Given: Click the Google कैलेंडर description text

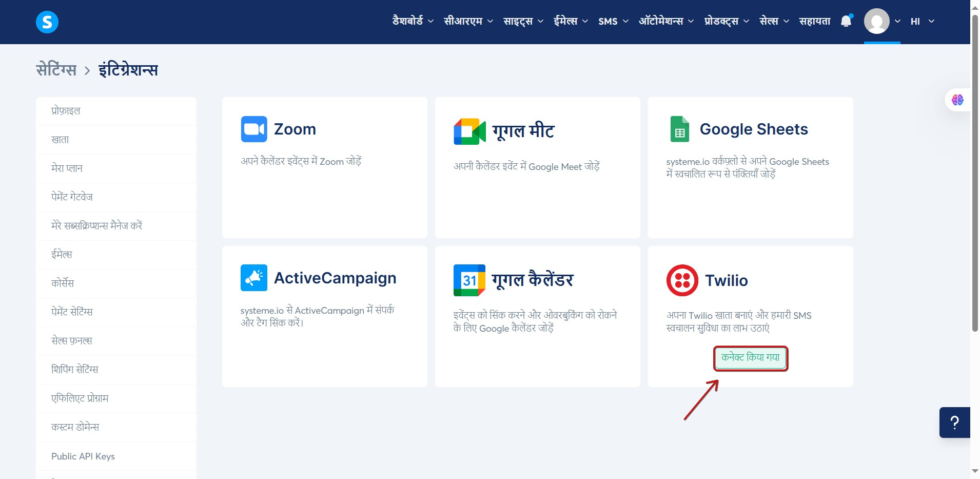Looking at the screenshot, I should click(535, 321).
